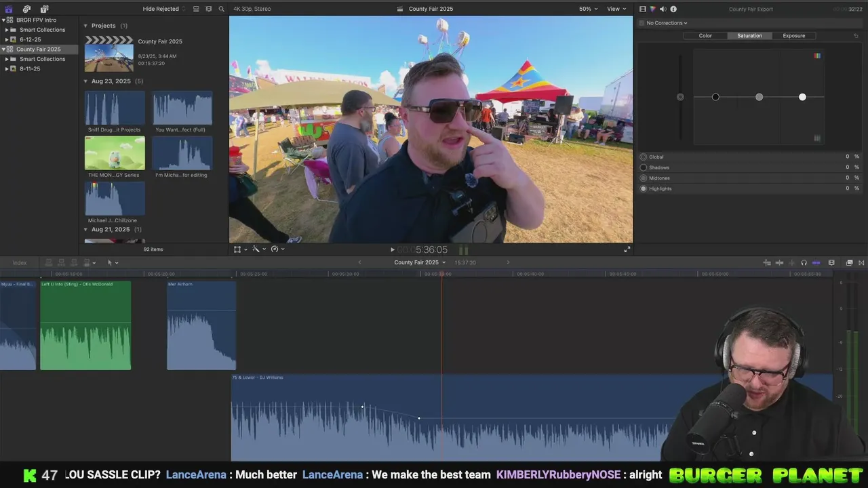Open the Titles and Generators sidebar

click(x=44, y=9)
